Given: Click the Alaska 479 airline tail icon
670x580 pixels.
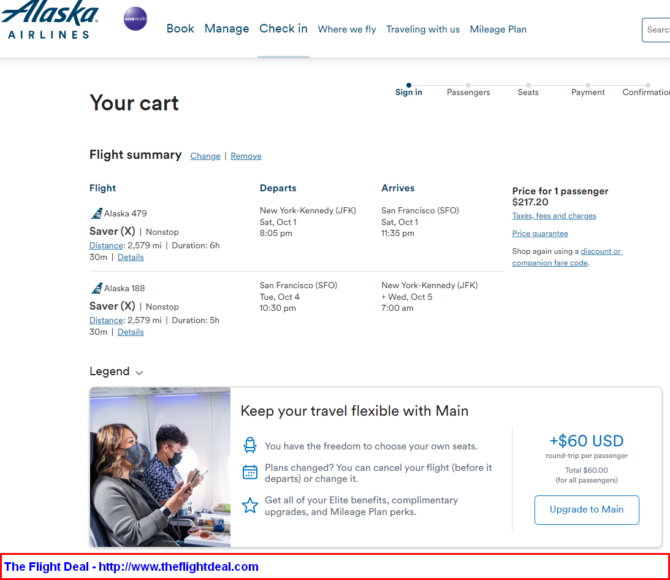Looking at the screenshot, I should [97, 213].
